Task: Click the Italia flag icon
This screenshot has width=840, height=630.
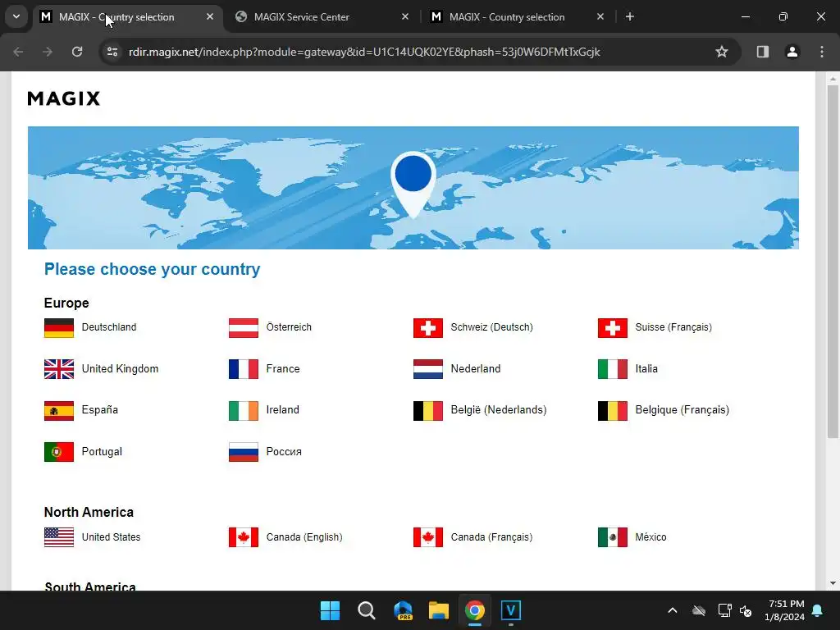Action: point(612,369)
